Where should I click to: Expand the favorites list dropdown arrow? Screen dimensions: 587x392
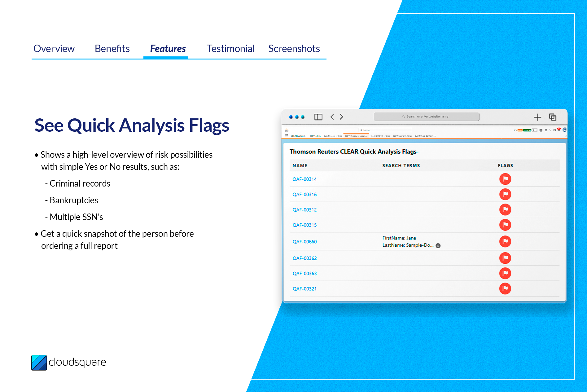[536, 130]
